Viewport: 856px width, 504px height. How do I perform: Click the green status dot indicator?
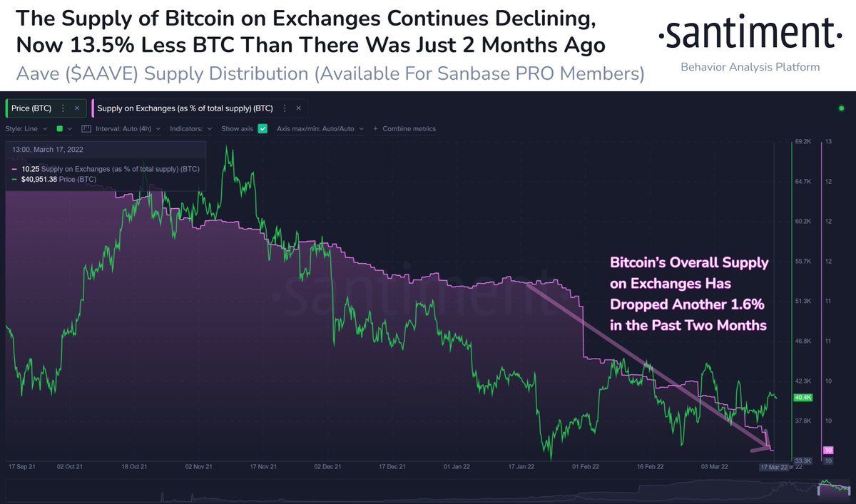click(x=842, y=108)
